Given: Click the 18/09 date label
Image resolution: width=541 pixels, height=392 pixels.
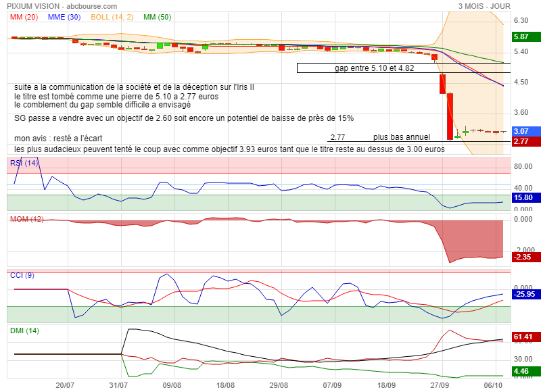Looking at the screenshot, I should click(386, 385).
